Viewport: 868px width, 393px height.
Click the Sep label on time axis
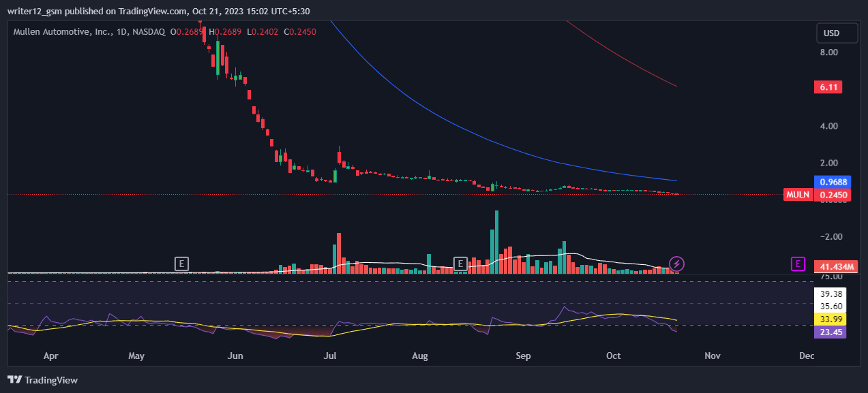(x=523, y=356)
